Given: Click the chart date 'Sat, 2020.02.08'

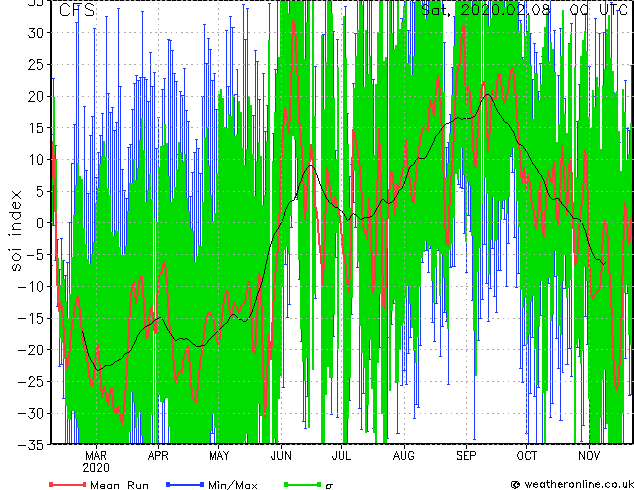Looking at the screenshot, I should pos(486,10).
